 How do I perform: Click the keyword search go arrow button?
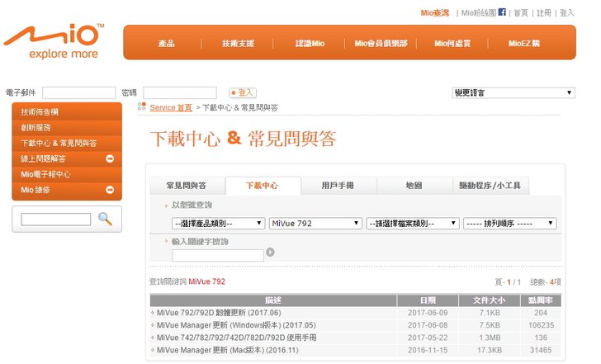tap(270, 253)
